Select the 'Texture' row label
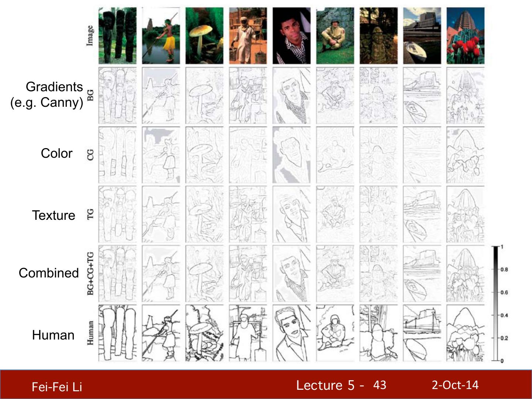The image size is (532, 399). coord(54,215)
